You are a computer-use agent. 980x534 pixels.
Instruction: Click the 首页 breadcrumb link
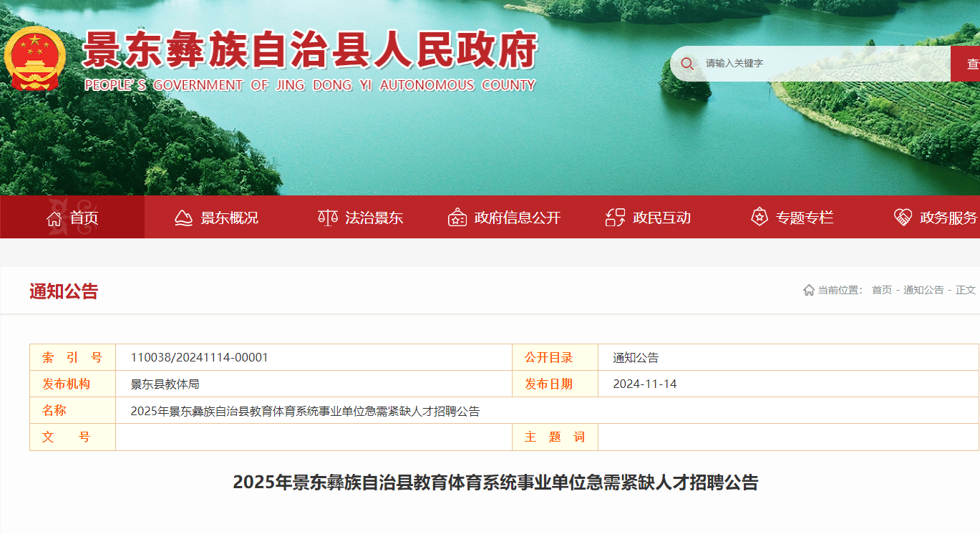882,290
